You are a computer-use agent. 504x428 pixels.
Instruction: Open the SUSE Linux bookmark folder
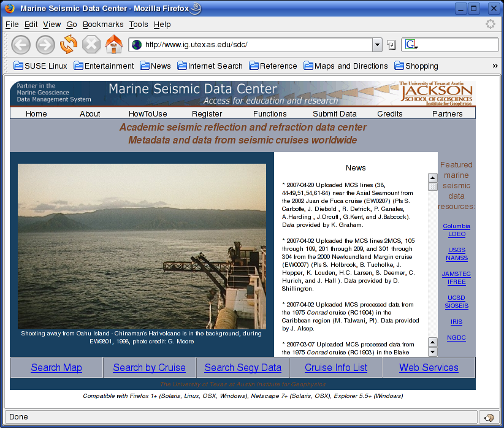click(40, 66)
